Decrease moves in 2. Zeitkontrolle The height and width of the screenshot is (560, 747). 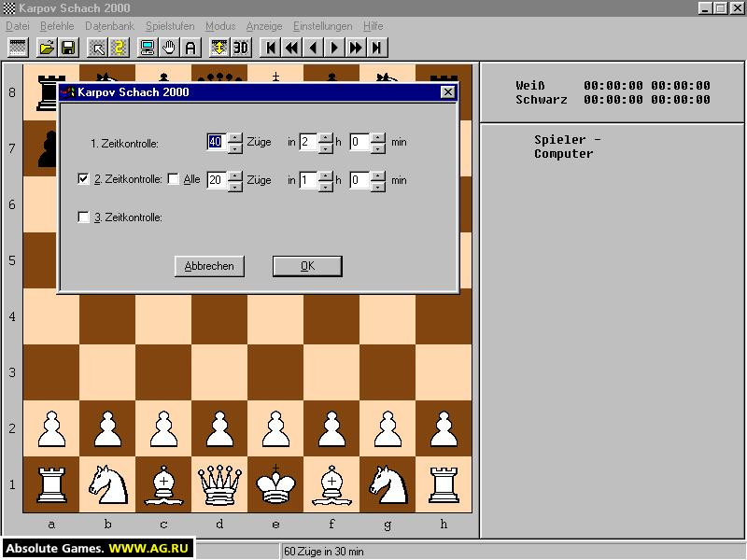pyautogui.click(x=235, y=186)
